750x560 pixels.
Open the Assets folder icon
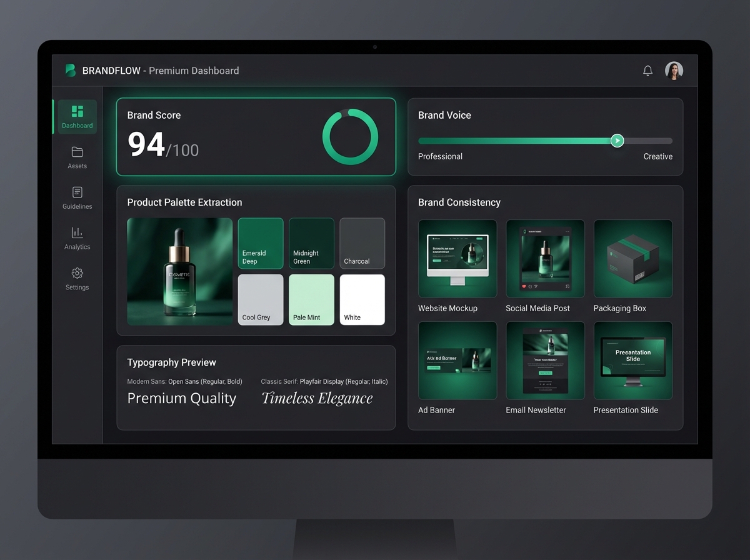click(77, 152)
